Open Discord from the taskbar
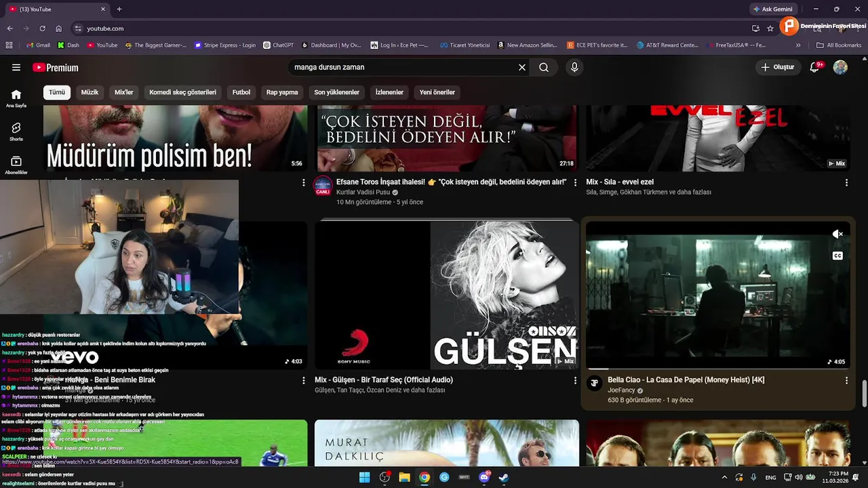Screen dimensions: 868x488 (484, 477)
